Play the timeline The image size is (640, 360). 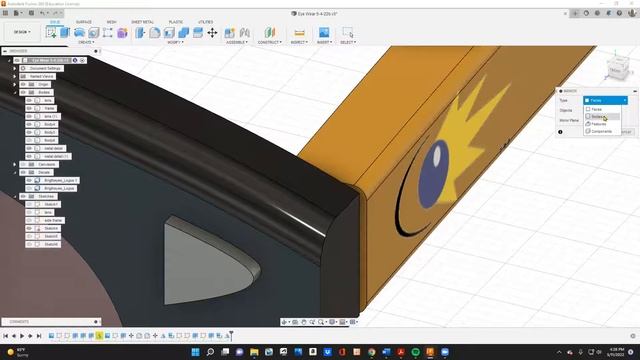(x=22, y=336)
